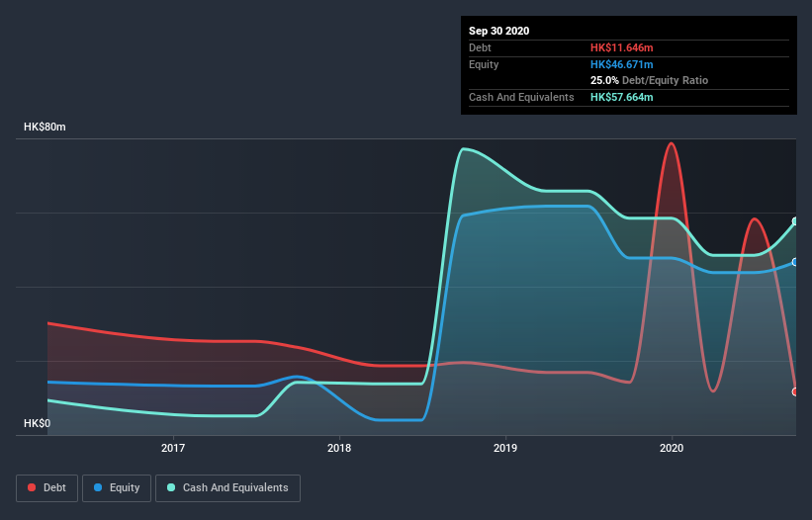Click the Equity label in tooltip
This screenshot has width=812, height=520.
pos(484,64)
